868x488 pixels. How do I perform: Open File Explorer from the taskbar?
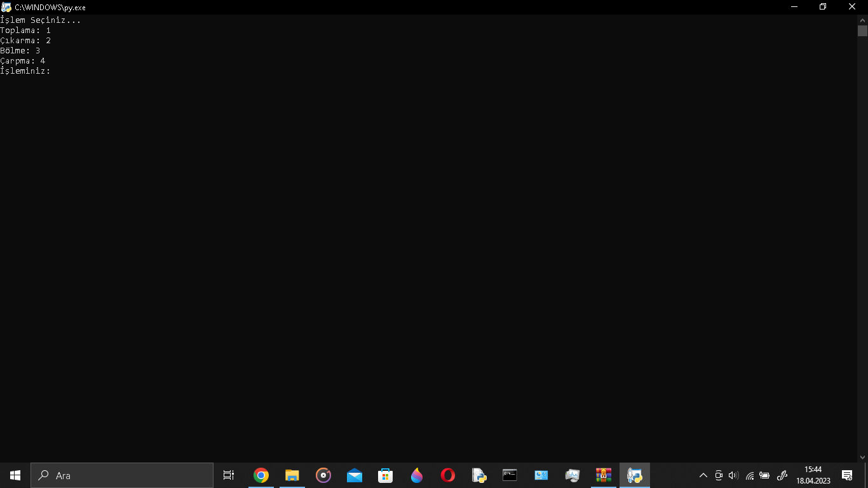292,475
